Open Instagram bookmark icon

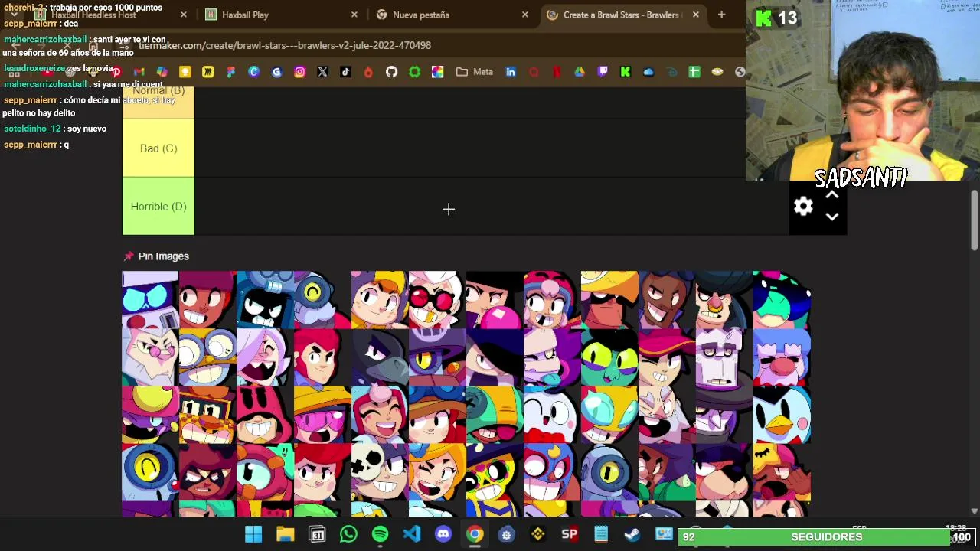tap(300, 72)
